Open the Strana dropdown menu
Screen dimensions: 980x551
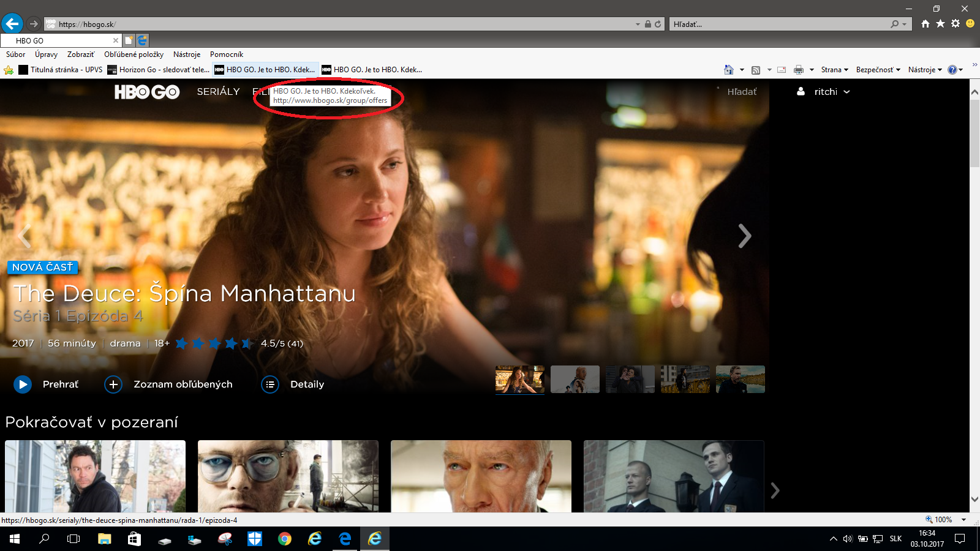(x=835, y=70)
